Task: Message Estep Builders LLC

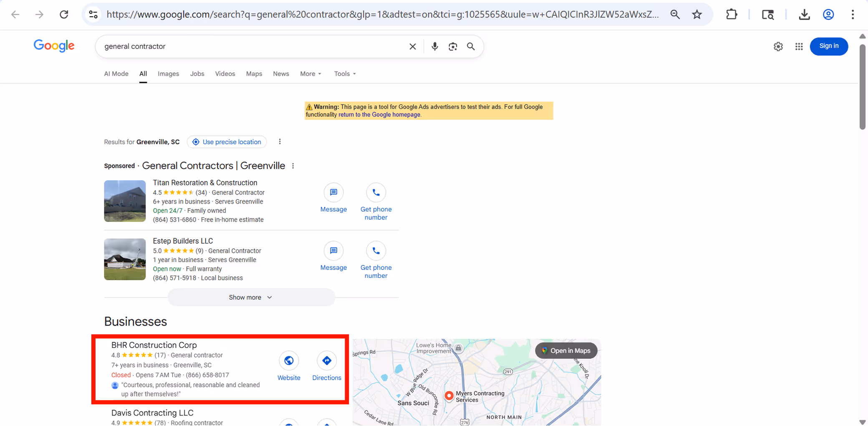Action: (x=333, y=257)
